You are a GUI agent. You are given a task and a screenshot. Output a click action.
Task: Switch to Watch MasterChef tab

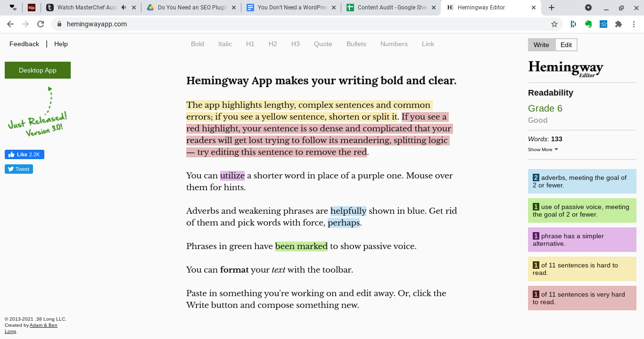coord(87,8)
